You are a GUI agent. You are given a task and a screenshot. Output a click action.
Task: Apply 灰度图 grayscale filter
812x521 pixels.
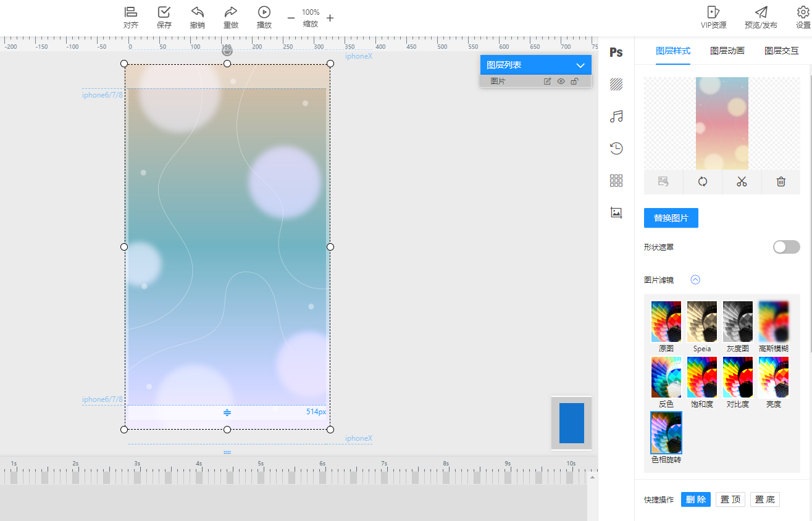point(738,322)
